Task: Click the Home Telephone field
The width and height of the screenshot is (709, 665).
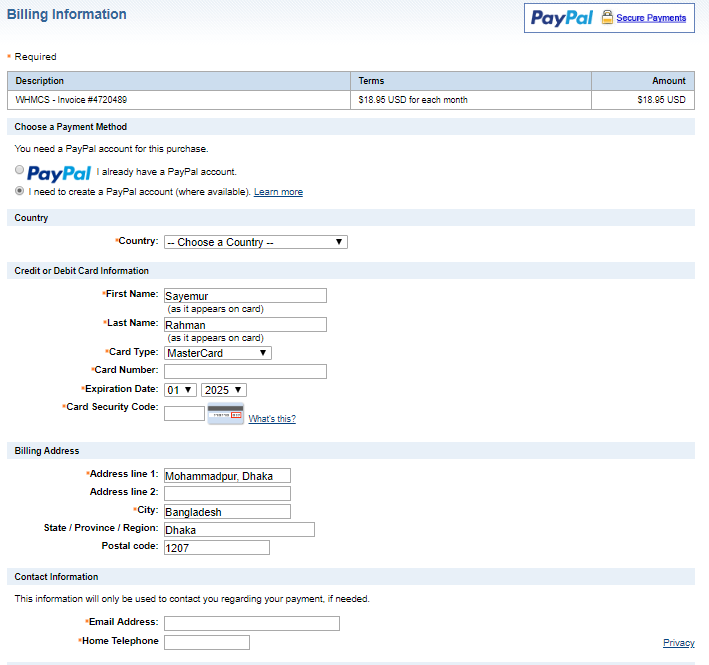Action: pos(207,642)
